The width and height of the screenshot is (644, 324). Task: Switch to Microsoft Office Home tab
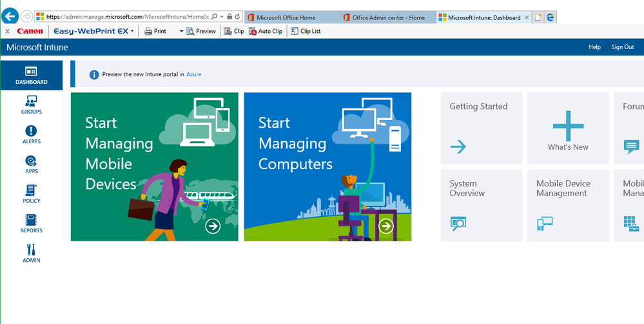point(293,17)
